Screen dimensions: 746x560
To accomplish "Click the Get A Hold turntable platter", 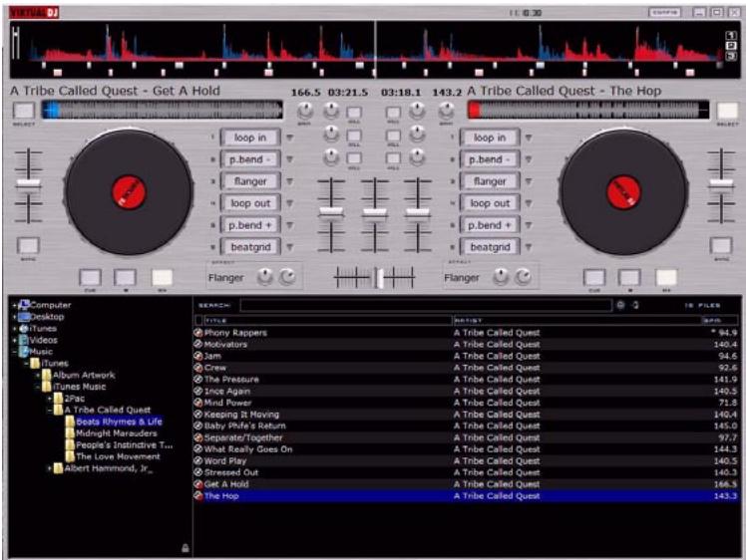I will click(129, 192).
